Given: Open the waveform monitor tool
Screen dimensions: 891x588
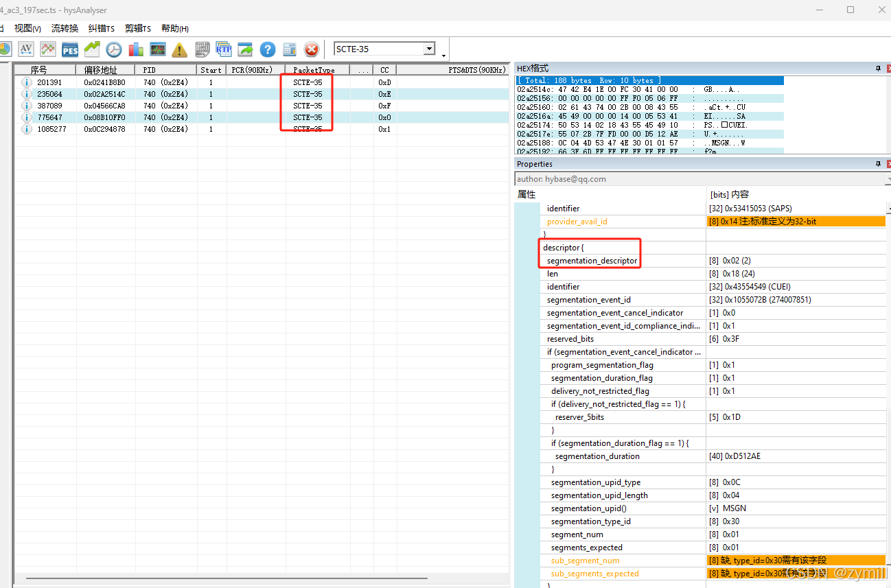Looking at the screenshot, I should (x=158, y=49).
